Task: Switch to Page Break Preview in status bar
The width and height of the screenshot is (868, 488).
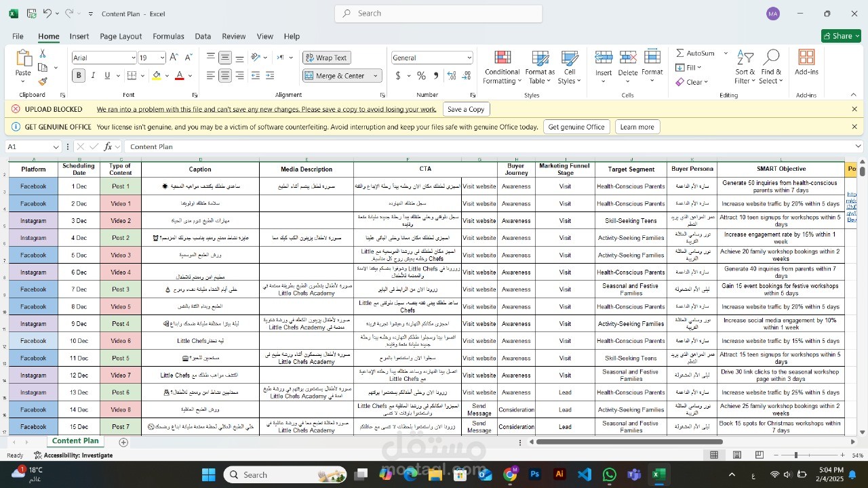Action: pos(759,455)
